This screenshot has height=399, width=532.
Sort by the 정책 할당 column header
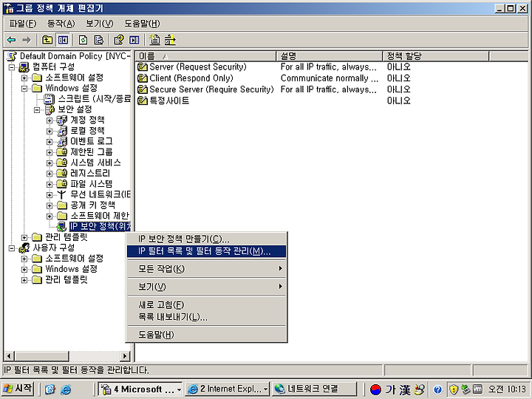(x=436, y=56)
